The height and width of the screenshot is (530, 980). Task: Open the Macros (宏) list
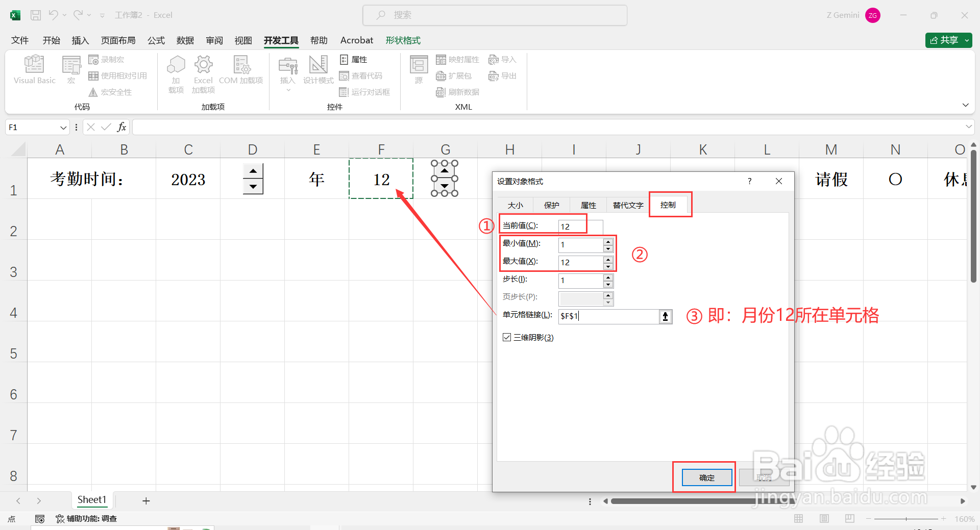tap(71, 69)
